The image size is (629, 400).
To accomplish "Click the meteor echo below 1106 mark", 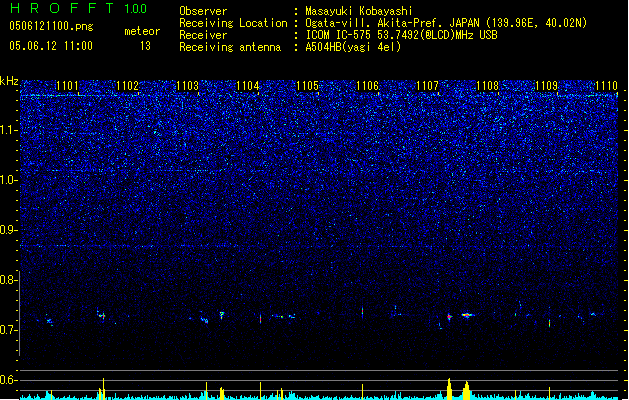I will click(x=362, y=312).
